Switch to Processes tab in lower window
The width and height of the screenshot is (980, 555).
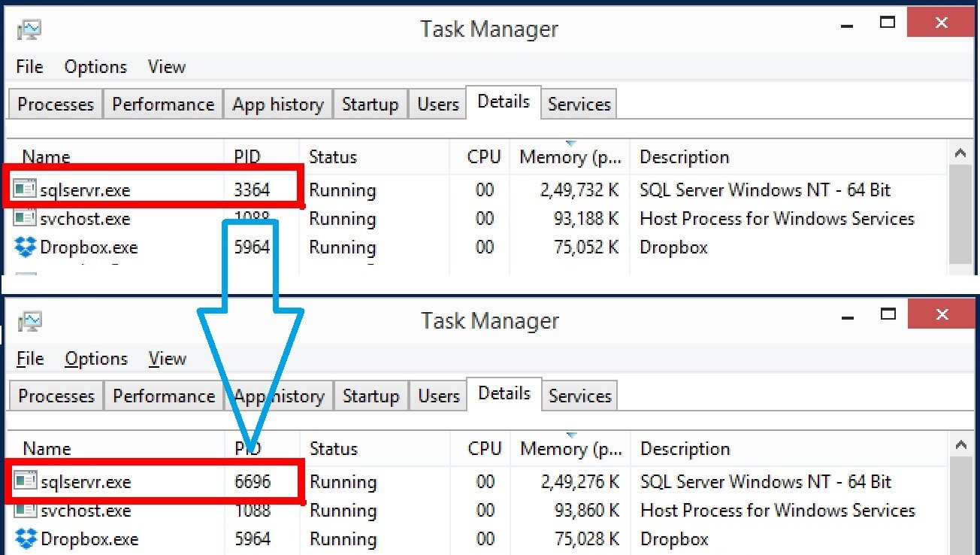(x=56, y=396)
